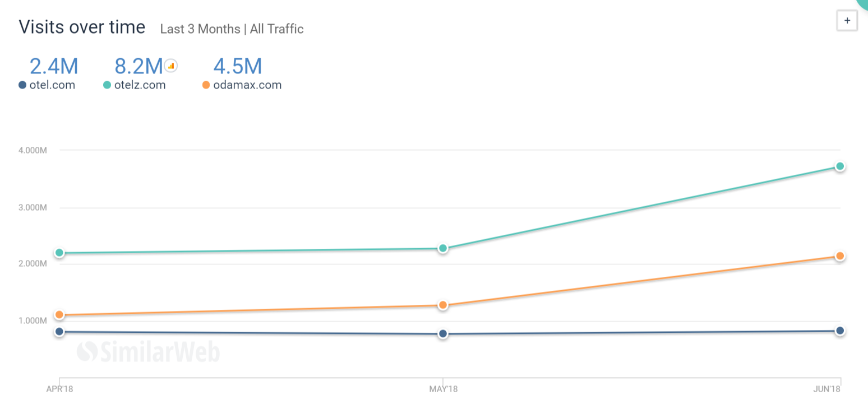The image size is (868, 409).
Task: Click the odamax.com data point for JUN'18
Action: tap(840, 256)
